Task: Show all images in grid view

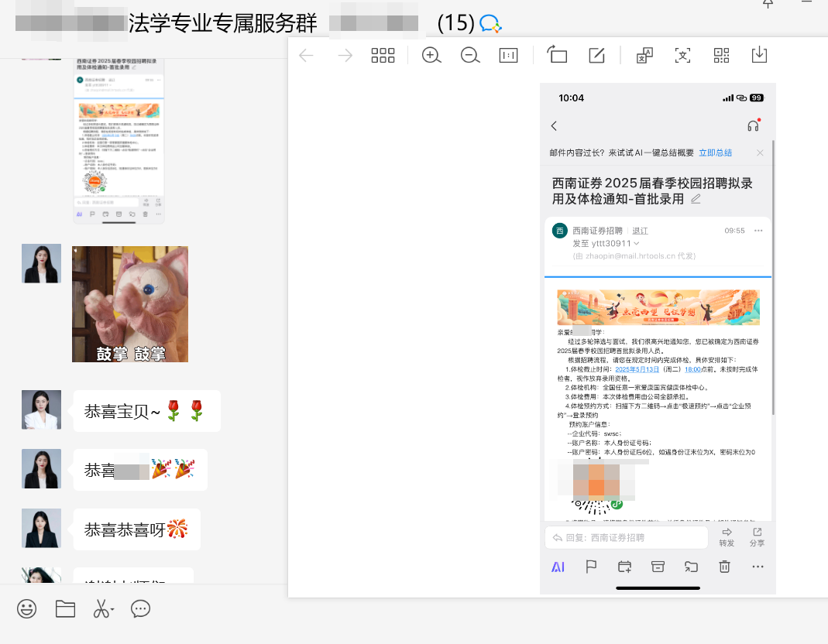Action: coord(383,56)
